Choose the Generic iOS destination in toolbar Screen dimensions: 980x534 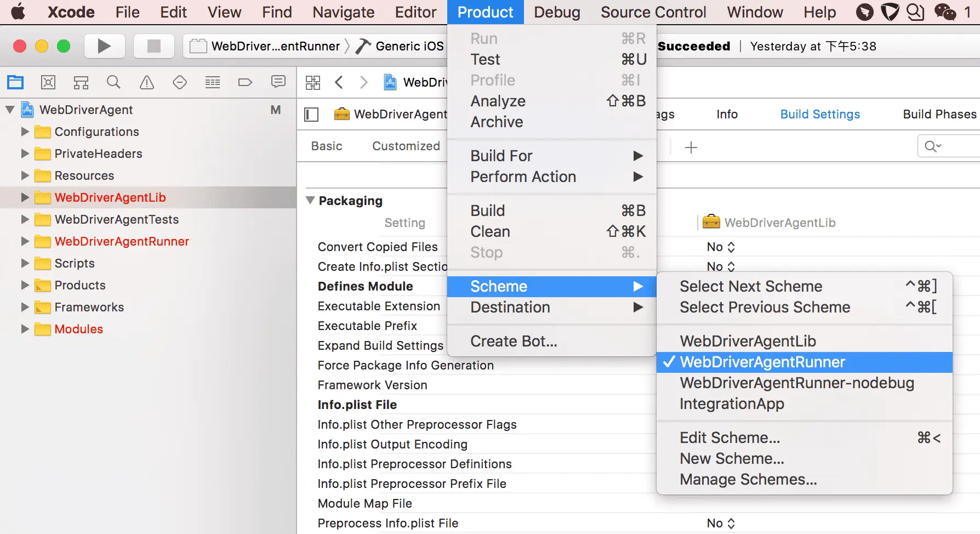pyautogui.click(x=400, y=46)
